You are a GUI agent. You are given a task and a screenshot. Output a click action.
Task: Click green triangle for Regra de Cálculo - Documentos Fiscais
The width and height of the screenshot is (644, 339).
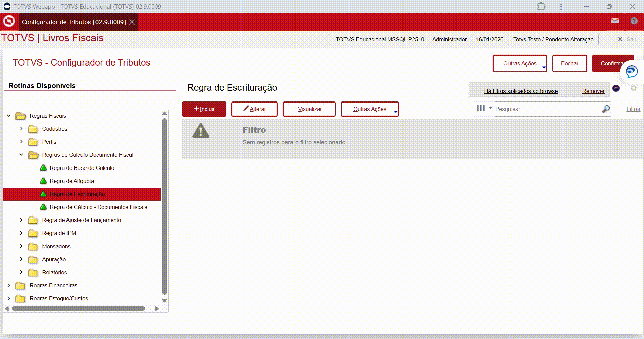pyautogui.click(x=43, y=207)
